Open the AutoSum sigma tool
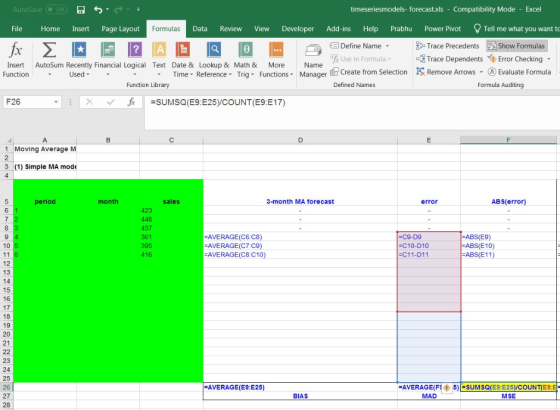Screen dimensions: 560x410 49,59
